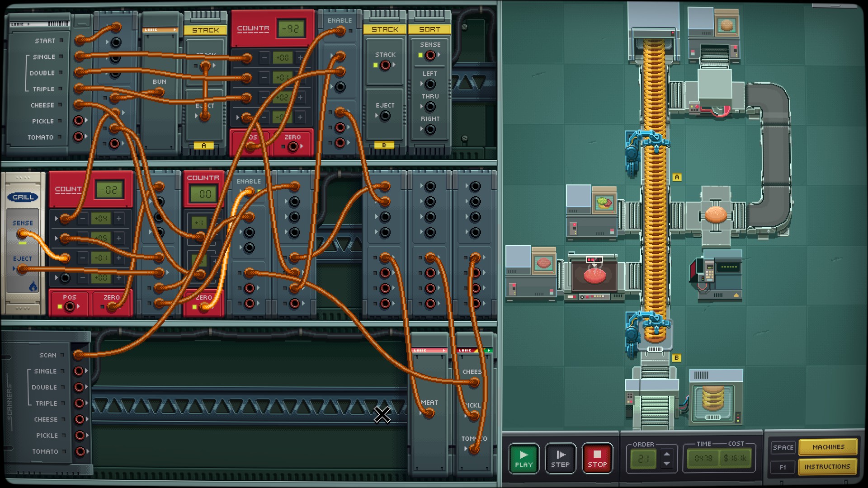The height and width of the screenshot is (488, 868).
Task: Click the middle COUNTR display showing 00
Action: point(204,194)
